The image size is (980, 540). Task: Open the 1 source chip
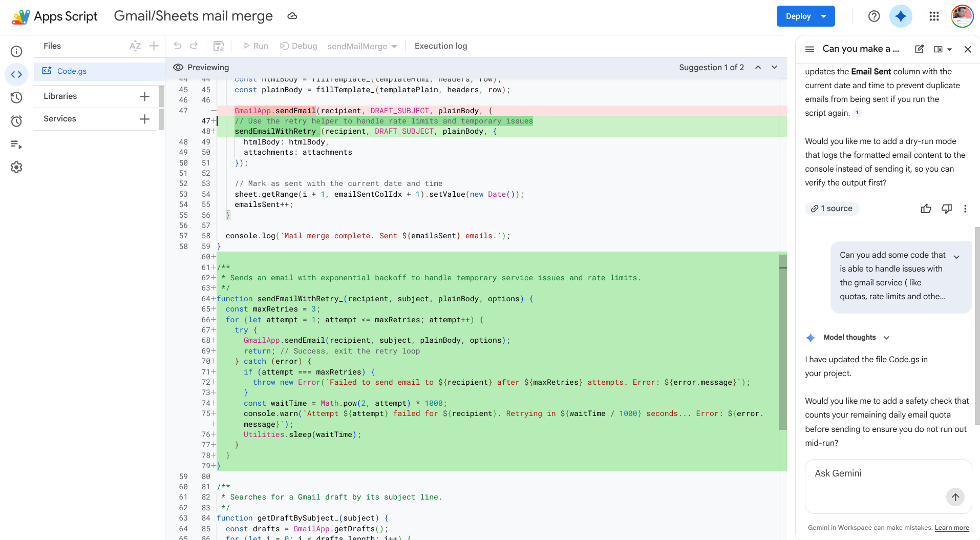[x=832, y=209]
